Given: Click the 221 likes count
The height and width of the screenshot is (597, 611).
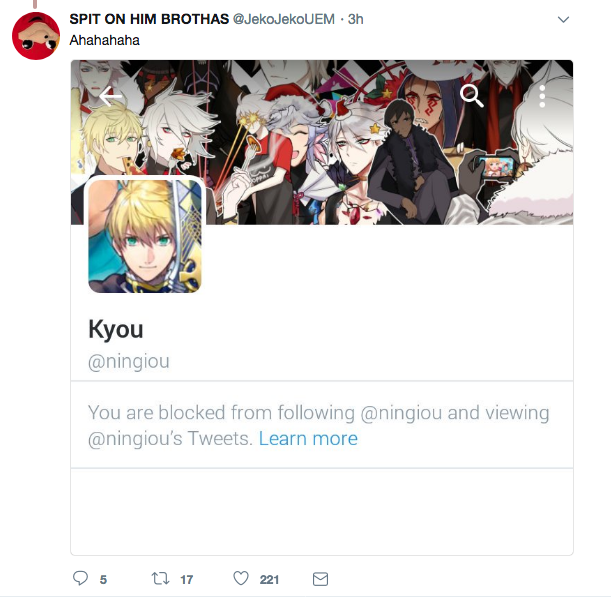Looking at the screenshot, I should (269, 579).
